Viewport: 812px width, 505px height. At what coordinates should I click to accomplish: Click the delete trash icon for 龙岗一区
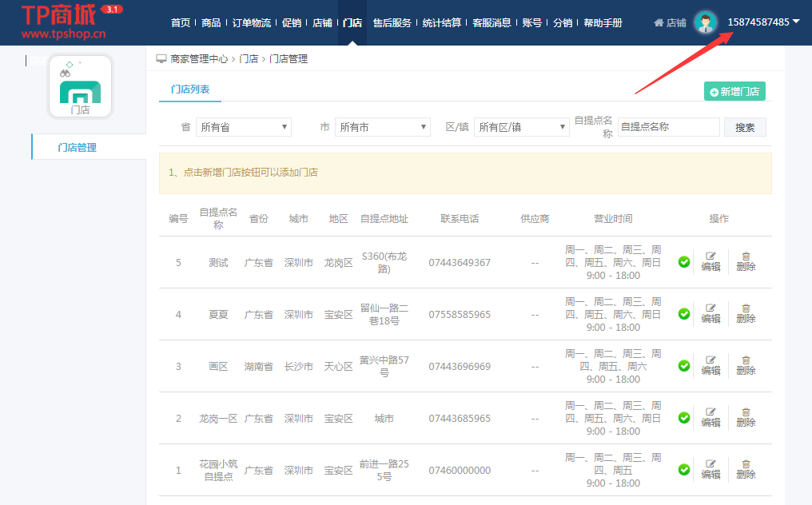(x=746, y=412)
